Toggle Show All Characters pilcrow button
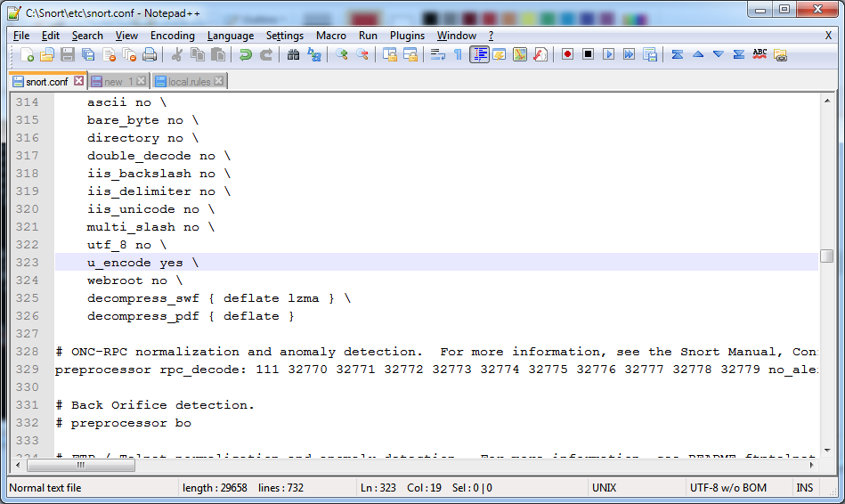845x504 pixels. [x=459, y=55]
